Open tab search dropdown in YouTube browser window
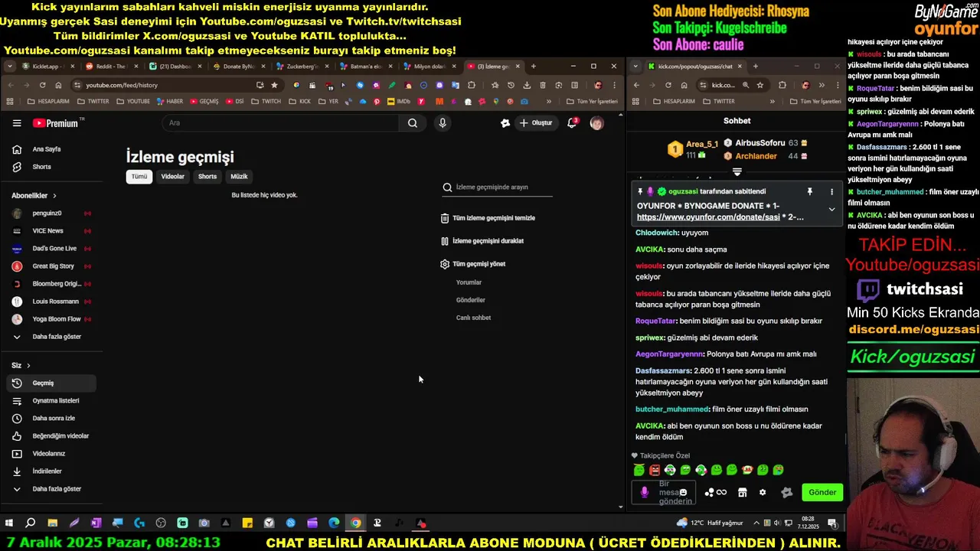Viewport: 980px width, 551px height. tap(9, 67)
